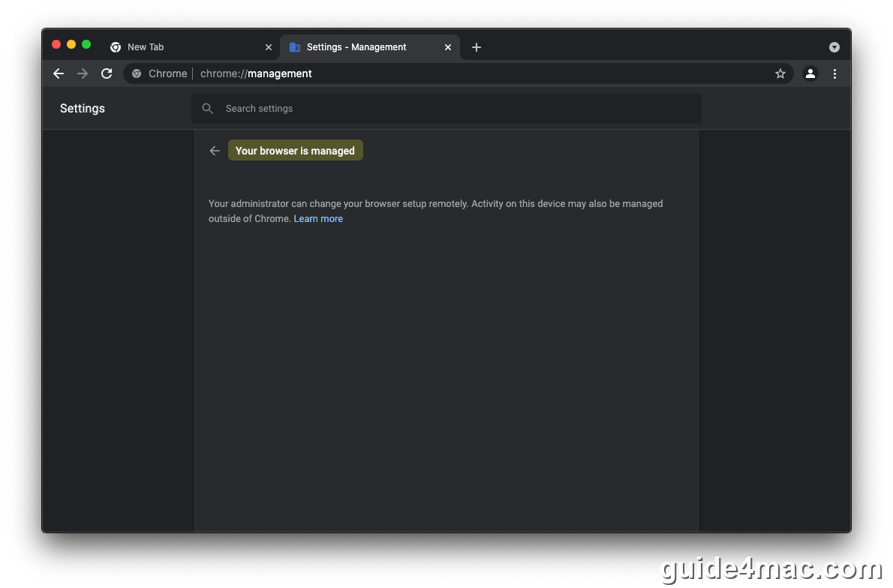Open the Chrome three-dot menu
Image resolution: width=893 pixels, height=588 pixels.
click(834, 73)
